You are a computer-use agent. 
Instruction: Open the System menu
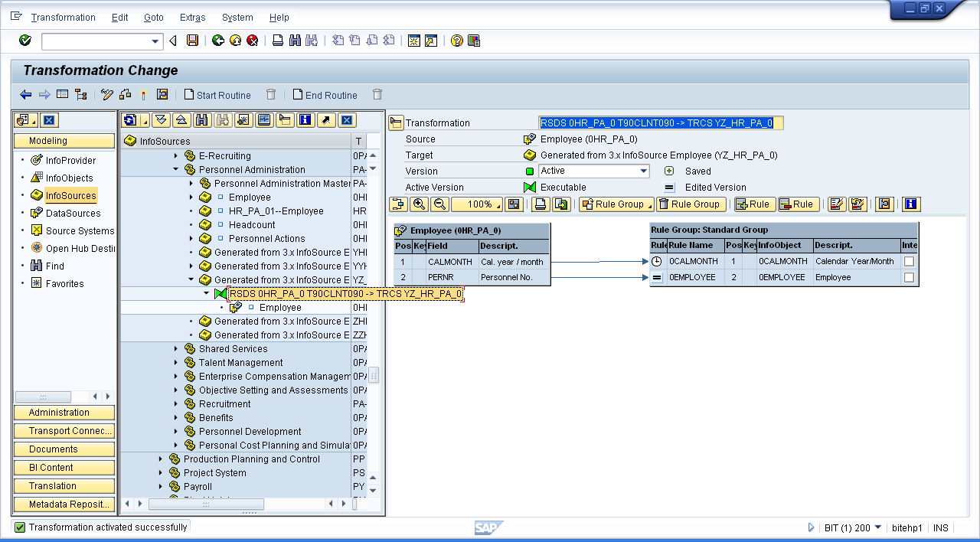coord(237,17)
